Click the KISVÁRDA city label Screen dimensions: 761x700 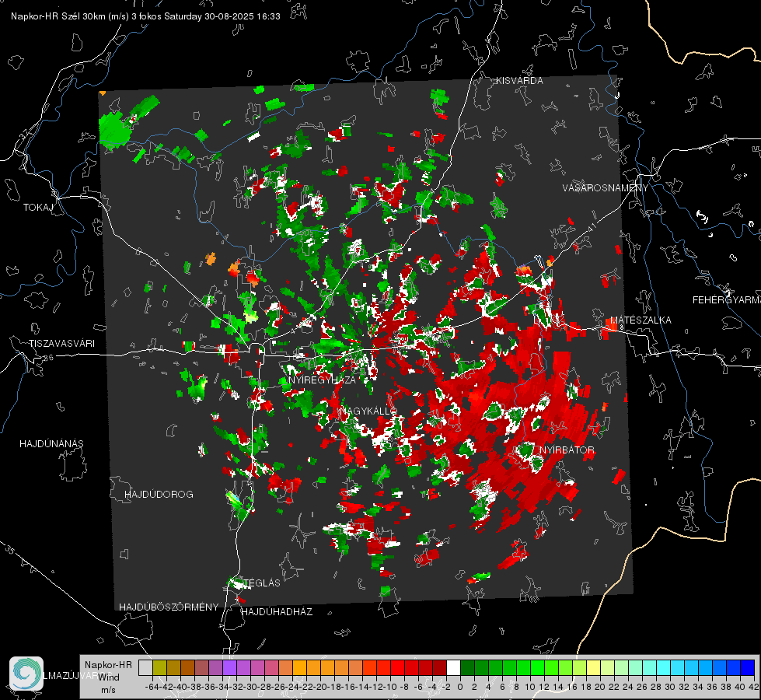click(519, 81)
